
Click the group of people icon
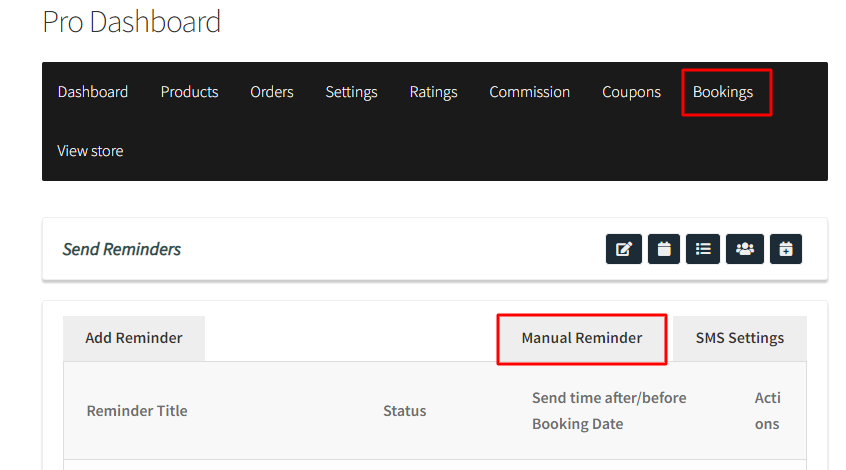coord(745,249)
